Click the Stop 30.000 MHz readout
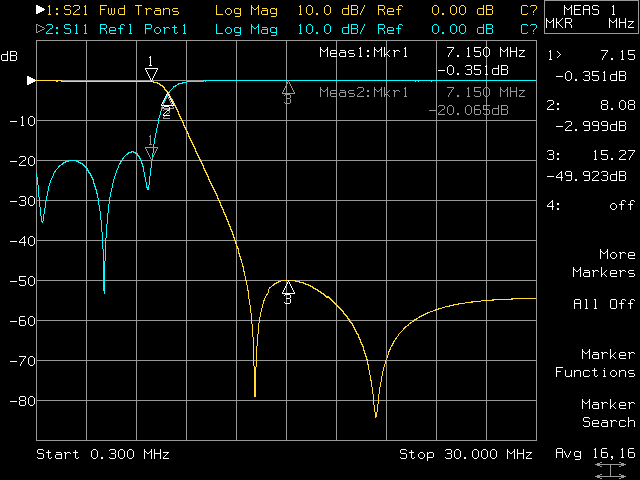 466,454
